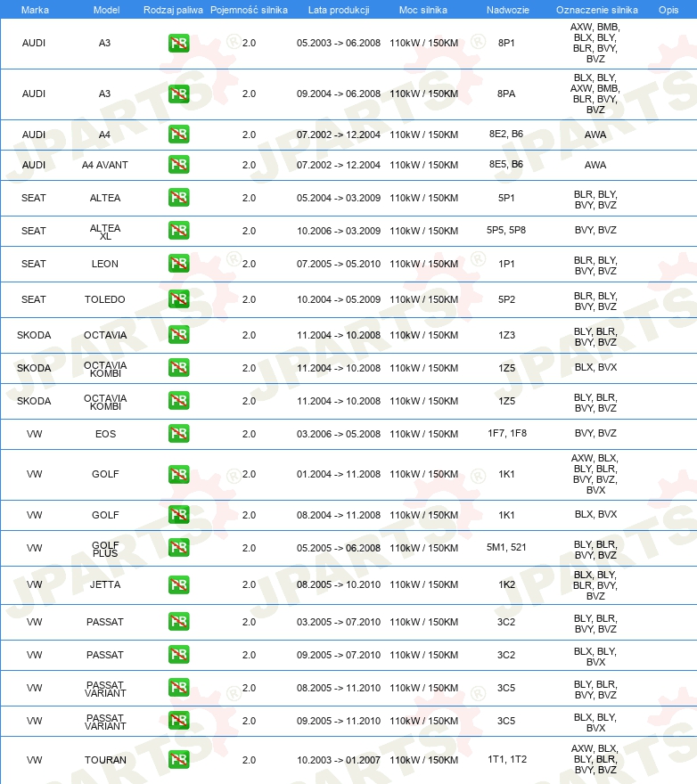Click the Rodzaj paliwa column header

173,10
